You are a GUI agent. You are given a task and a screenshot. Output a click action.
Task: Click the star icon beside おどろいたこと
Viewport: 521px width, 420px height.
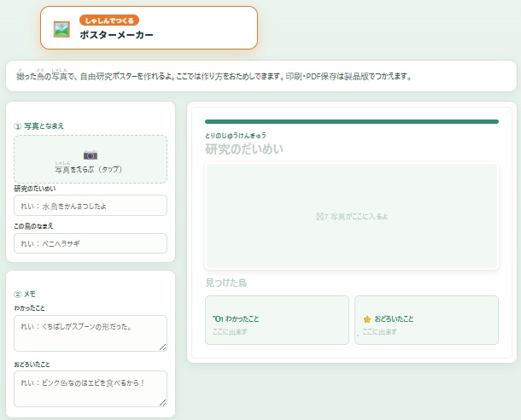coord(367,319)
